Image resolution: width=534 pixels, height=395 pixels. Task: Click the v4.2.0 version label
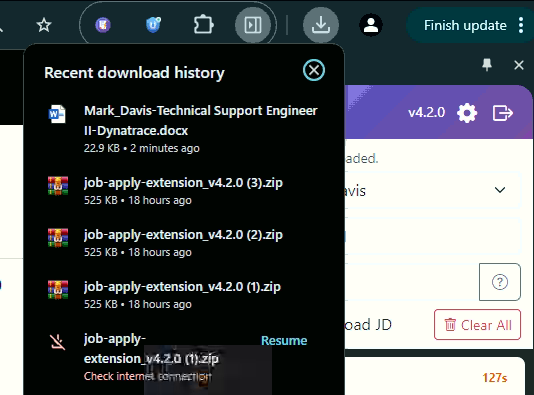(x=426, y=112)
